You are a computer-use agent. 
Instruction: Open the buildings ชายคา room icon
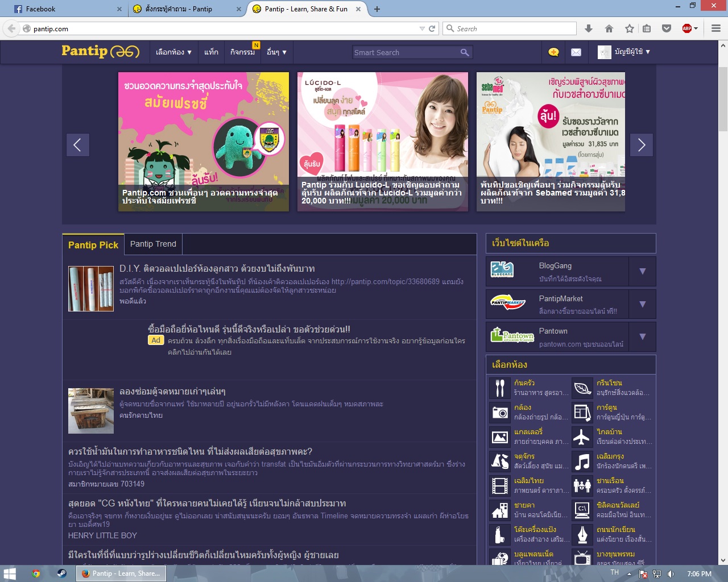[x=500, y=510]
